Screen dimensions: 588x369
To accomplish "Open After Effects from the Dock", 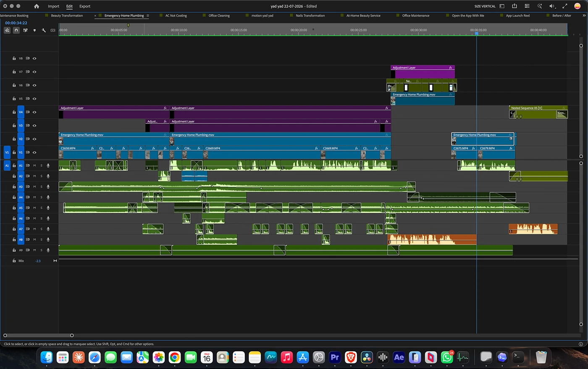I will (399, 357).
